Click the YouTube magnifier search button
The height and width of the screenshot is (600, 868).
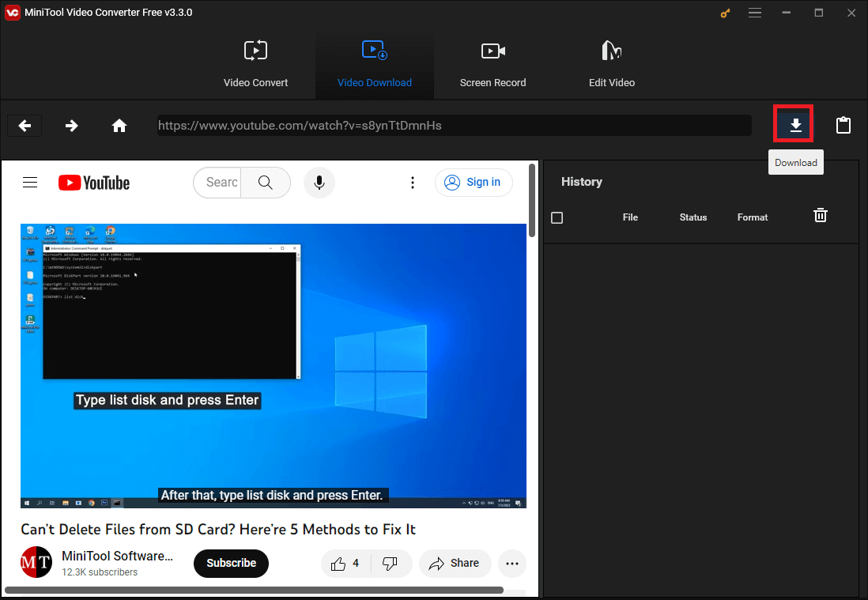pyautogui.click(x=266, y=182)
